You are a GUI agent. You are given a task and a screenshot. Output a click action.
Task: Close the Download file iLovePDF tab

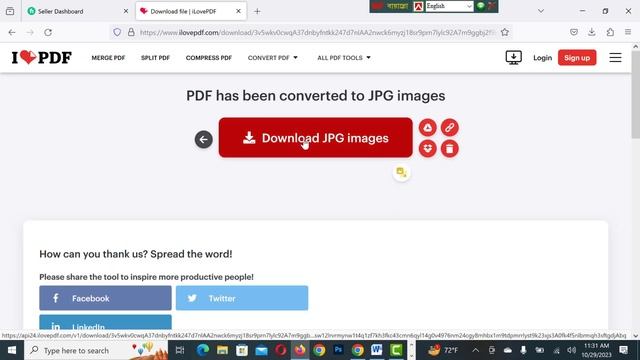tap(238, 11)
